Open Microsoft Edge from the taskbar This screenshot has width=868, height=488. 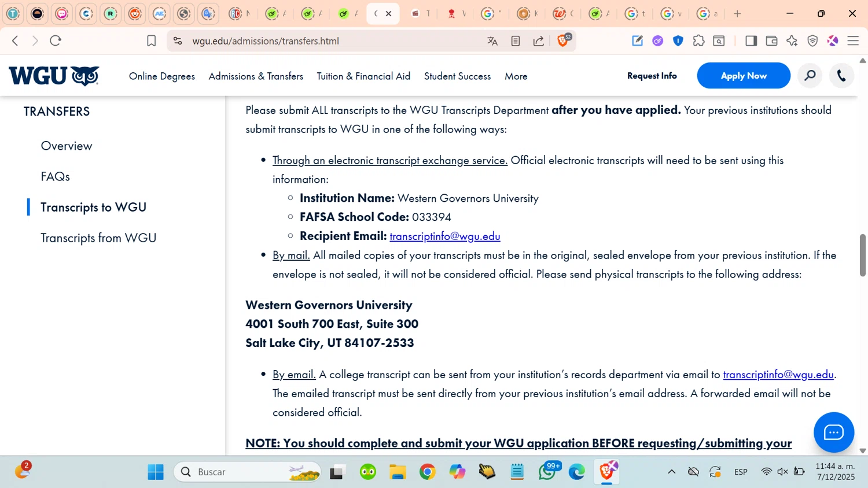(577, 472)
